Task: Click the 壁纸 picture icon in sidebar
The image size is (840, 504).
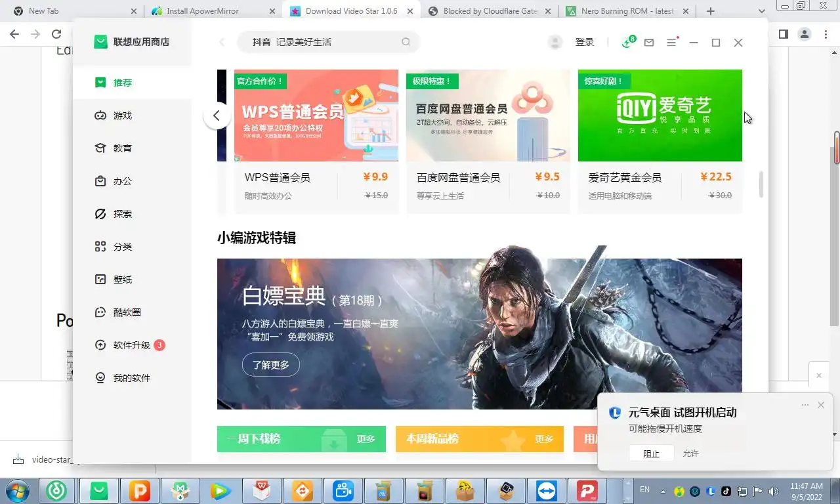Action: pyautogui.click(x=100, y=280)
